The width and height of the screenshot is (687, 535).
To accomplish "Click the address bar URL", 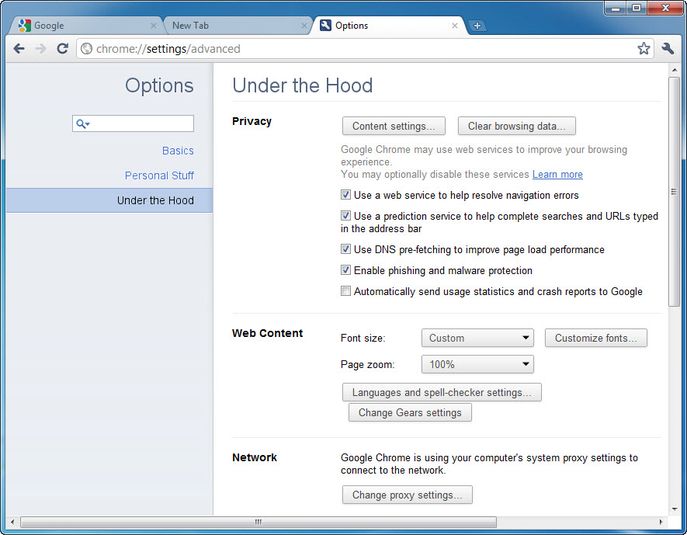I will (x=168, y=49).
